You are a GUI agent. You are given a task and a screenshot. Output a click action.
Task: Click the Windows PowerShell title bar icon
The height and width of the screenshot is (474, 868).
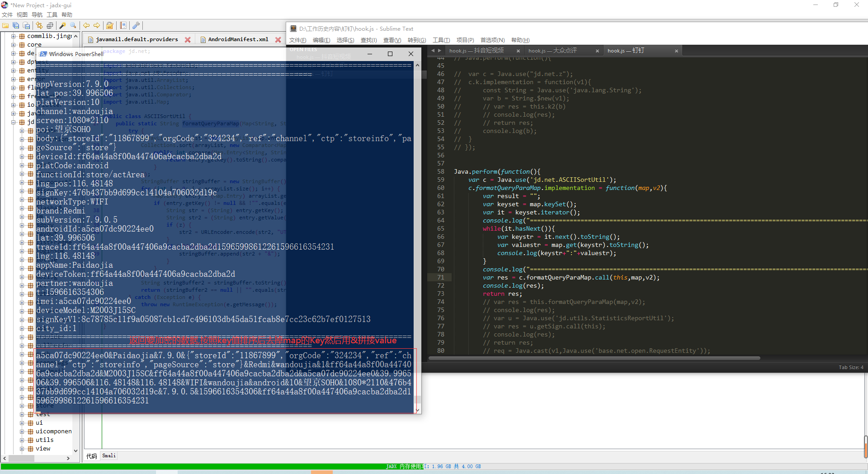tap(43, 54)
